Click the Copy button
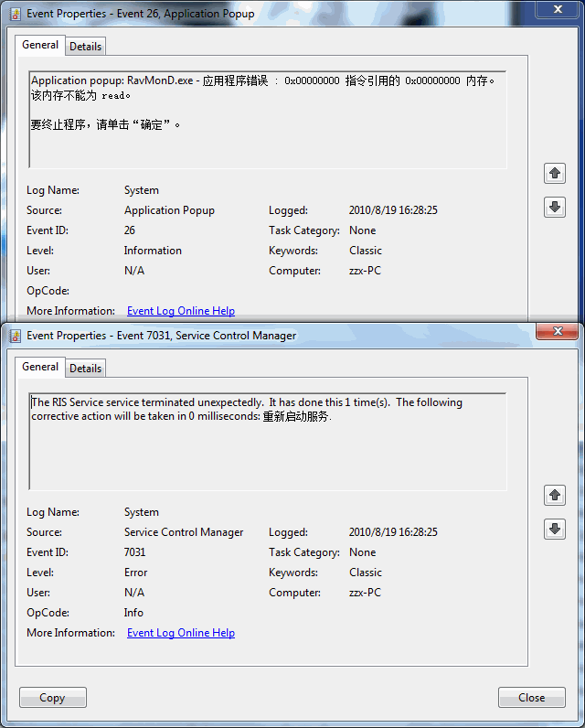Viewport: 585px width, 728px height. pos(52,697)
